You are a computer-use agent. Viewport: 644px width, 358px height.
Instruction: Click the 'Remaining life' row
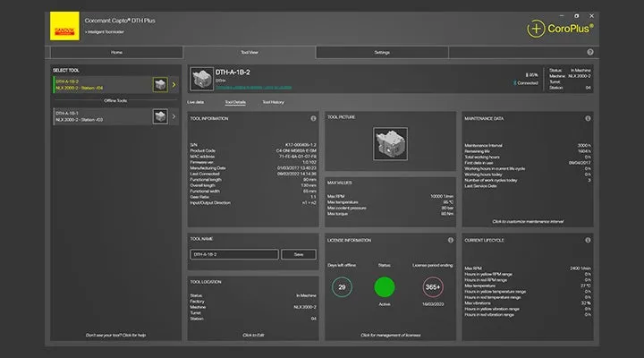528,151
